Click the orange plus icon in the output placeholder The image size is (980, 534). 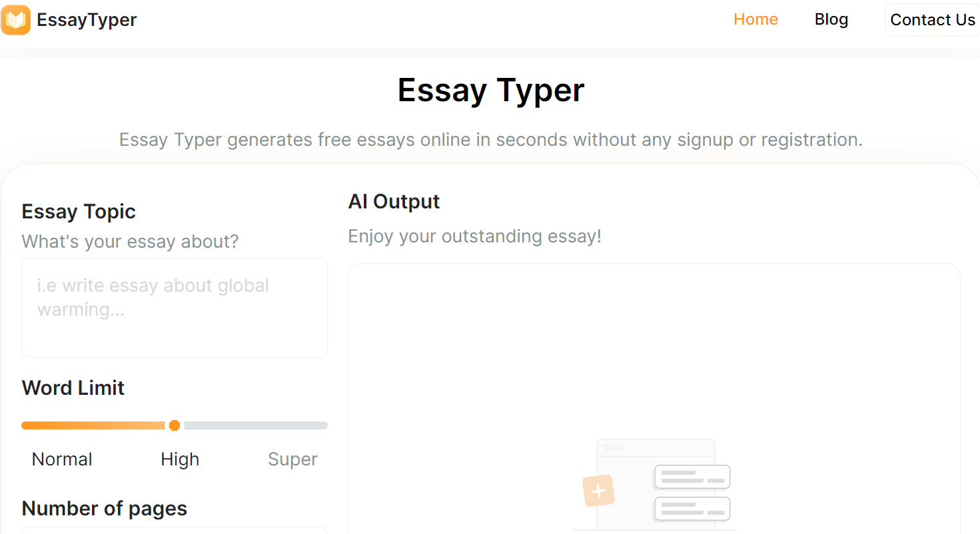tap(598, 491)
